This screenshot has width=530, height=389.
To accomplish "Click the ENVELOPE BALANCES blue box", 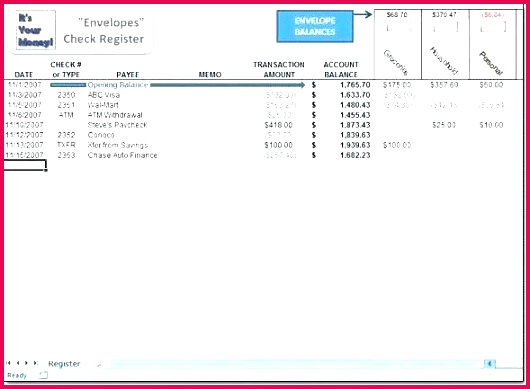I will 315,26.
